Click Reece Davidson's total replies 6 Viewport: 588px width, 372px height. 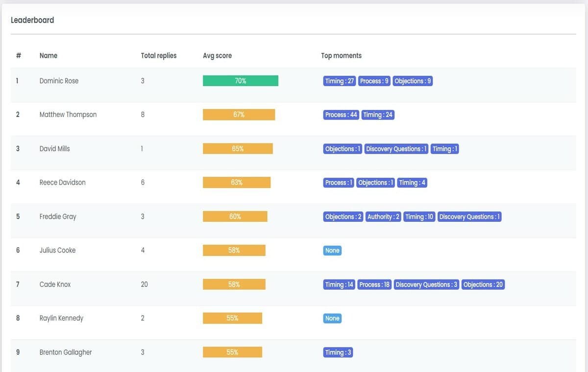click(143, 182)
